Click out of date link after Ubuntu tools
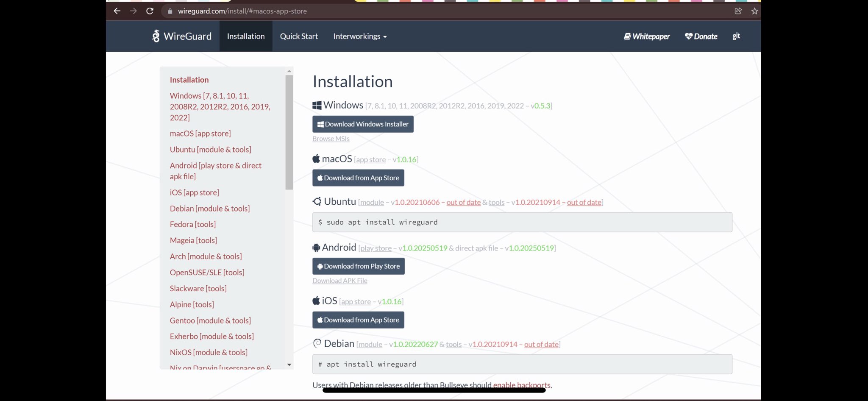The height and width of the screenshot is (401, 868). (584, 203)
